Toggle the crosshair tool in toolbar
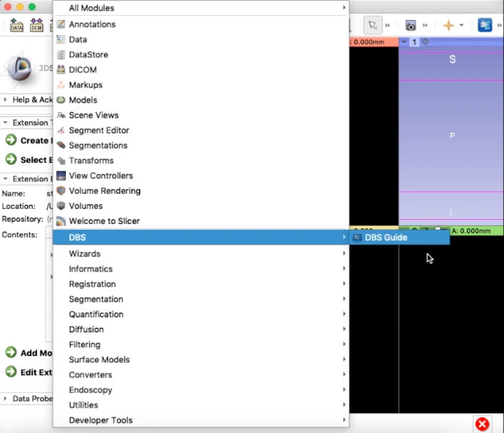Screen dimensions: 504x433 click(448, 25)
